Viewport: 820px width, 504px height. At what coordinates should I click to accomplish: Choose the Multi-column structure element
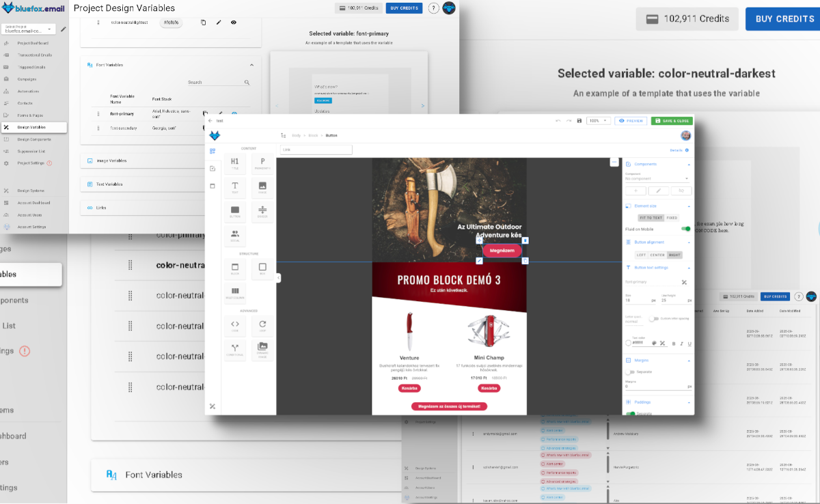click(x=234, y=294)
